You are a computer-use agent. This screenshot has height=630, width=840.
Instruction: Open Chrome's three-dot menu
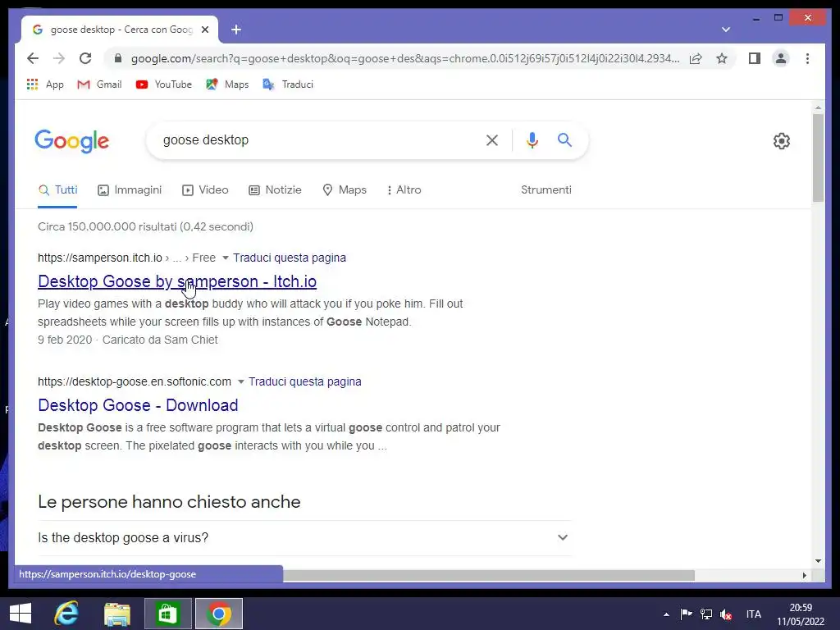pyautogui.click(x=807, y=58)
